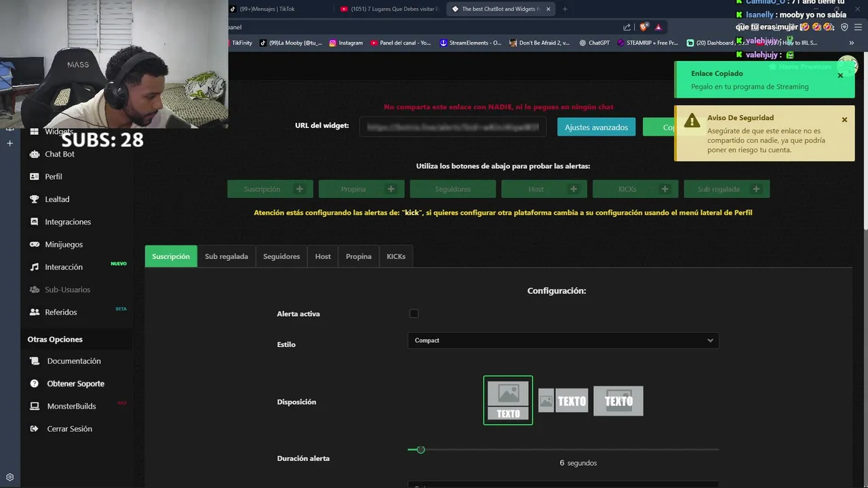This screenshot has height=488, width=868.
Task: Dismiss the Enlace Copiado notification
Action: (x=840, y=75)
